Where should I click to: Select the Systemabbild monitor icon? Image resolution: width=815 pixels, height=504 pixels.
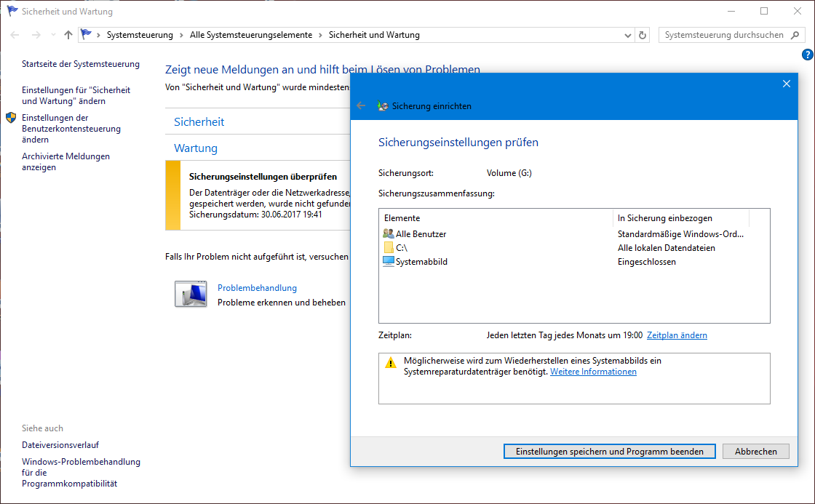(389, 261)
